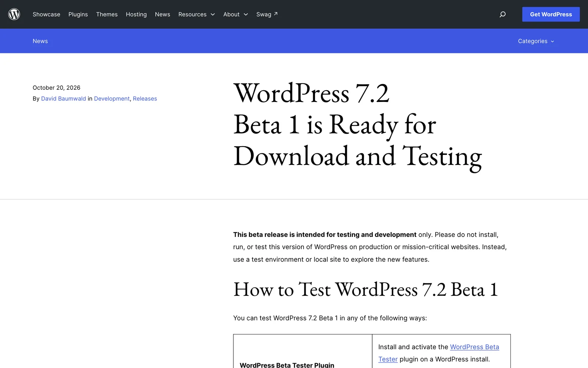Click heading How to Test WordPress 7.2 Beta 1

[366, 290]
